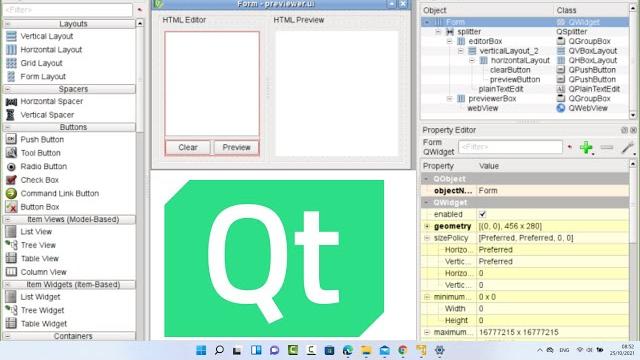640x360 pixels.
Task: Select splitter in Object Inspector
Action: (469, 31)
